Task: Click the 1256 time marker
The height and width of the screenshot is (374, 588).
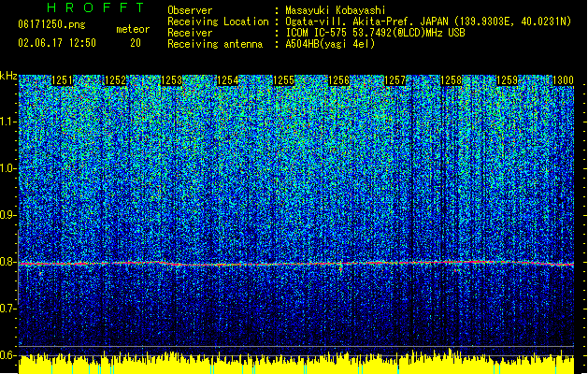Action: (339, 80)
